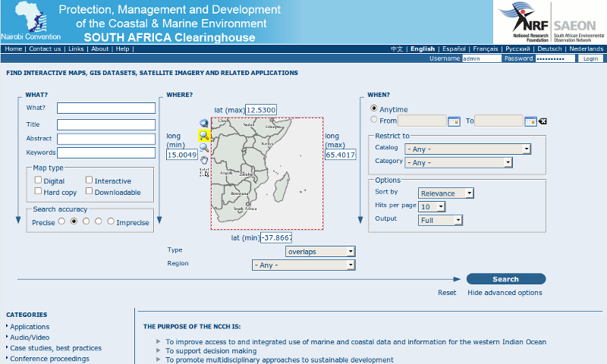Click the lat (max) coordinate field
The width and height of the screenshot is (607, 364).
(261, 110)
